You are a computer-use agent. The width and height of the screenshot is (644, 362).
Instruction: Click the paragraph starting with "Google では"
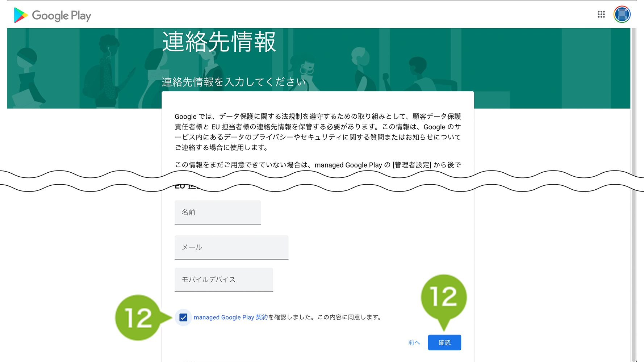(318, 132)
